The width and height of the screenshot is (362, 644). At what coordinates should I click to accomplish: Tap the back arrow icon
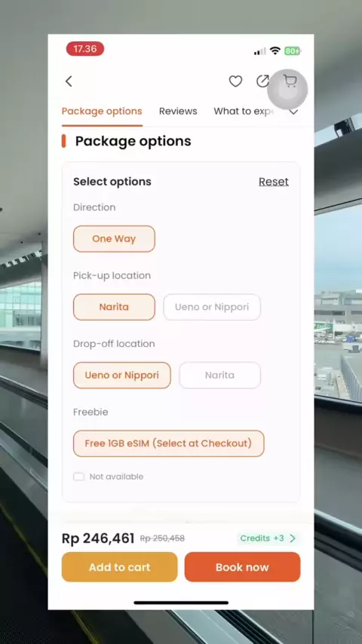69,81
